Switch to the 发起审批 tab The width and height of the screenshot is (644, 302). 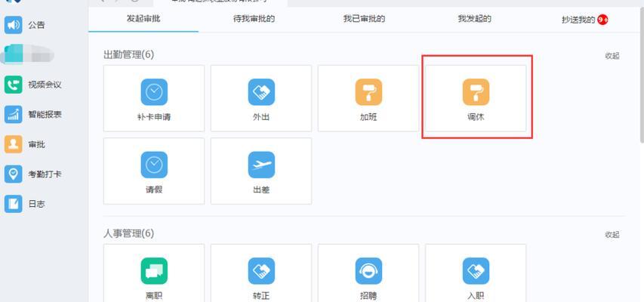point(143,19)
